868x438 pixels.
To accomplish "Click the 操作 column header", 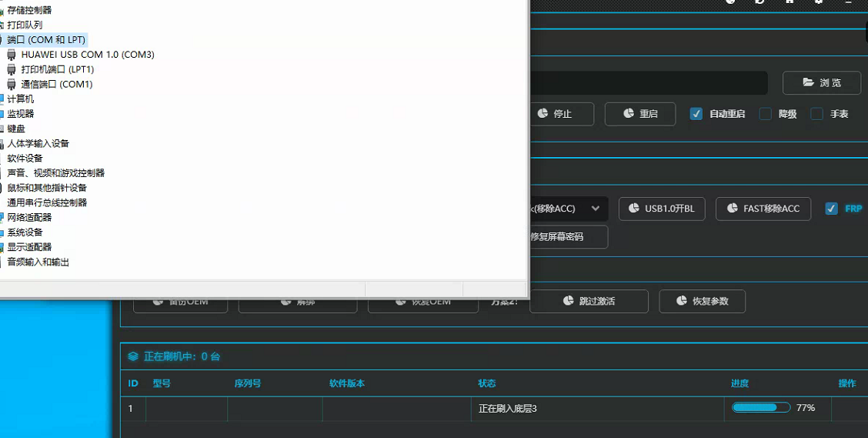I will click(847, 383).
